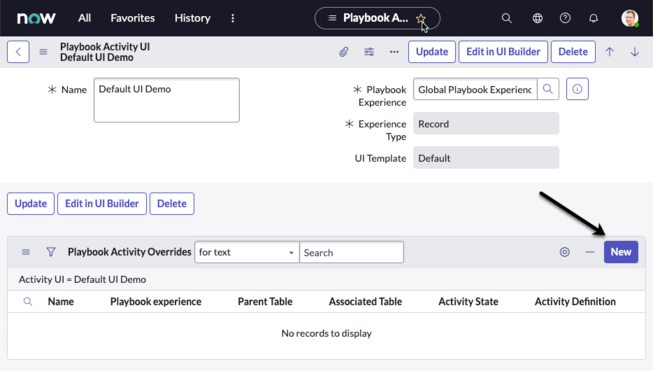Screen dimensions: 653x371
Task: Open the vertical ellipsis more menus icon
Action: tap(233, 18)
